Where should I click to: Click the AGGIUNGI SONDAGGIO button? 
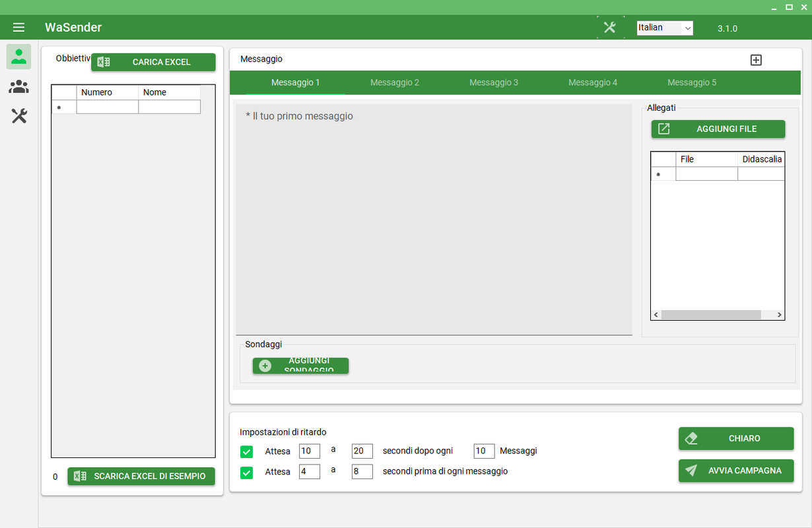point(300,366)
